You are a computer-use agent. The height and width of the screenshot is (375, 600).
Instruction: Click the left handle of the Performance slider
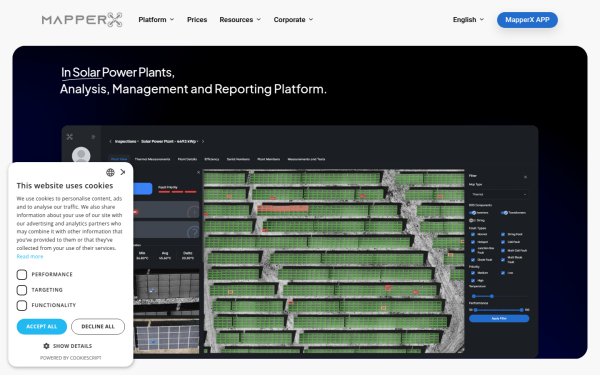[x=475, y=310]
